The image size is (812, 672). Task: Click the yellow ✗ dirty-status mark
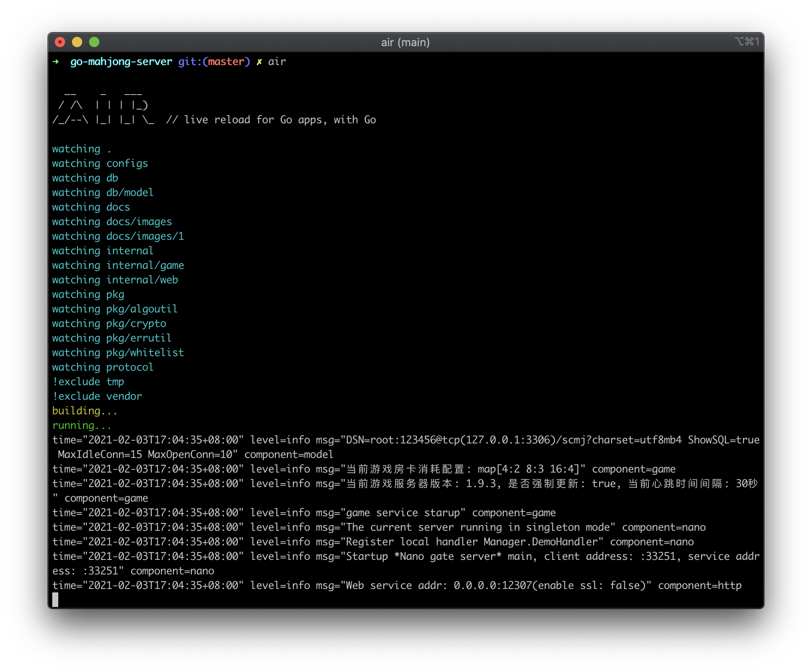[259, 62]
